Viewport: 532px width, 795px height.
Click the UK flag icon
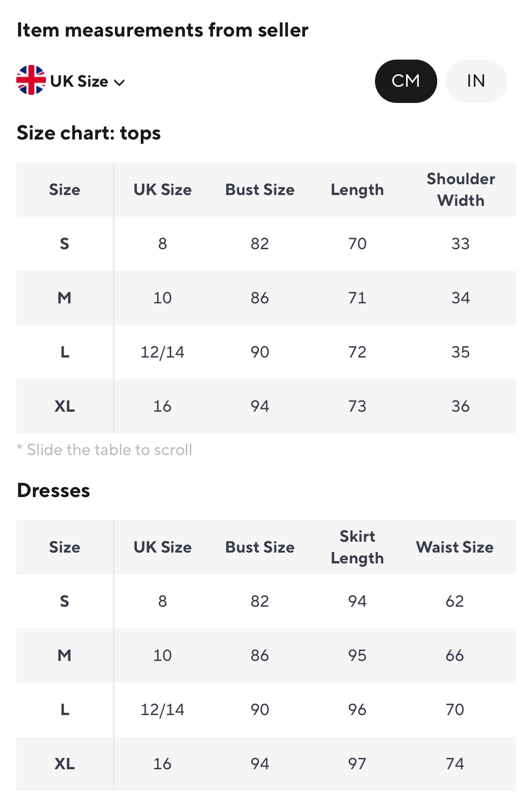[31, 80]
